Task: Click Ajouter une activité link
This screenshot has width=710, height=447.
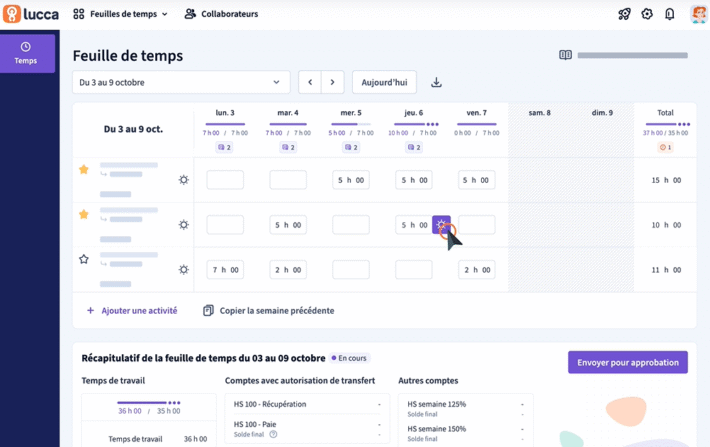Action: 131,311
